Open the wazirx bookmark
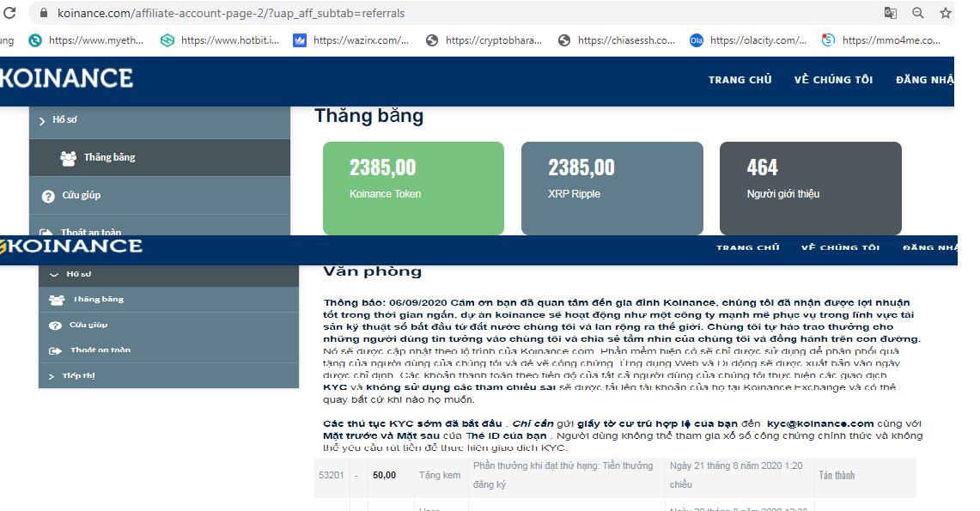980x511 pixels. 351,40
